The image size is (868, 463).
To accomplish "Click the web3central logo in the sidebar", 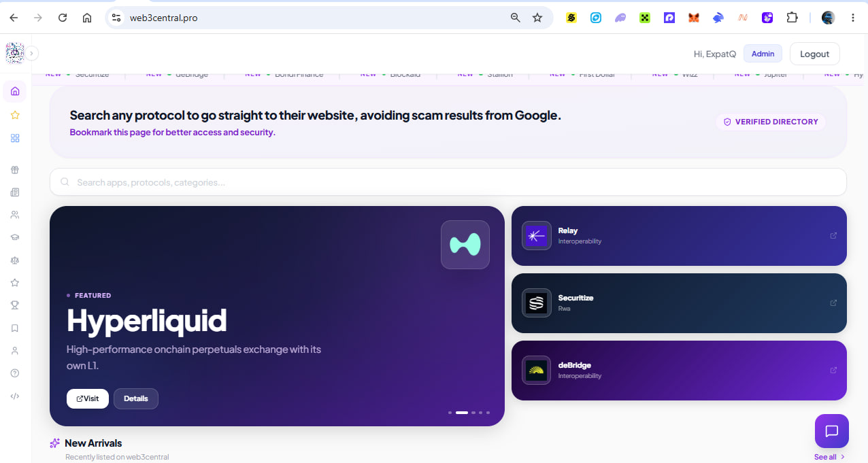I will [x=15, y=53].
